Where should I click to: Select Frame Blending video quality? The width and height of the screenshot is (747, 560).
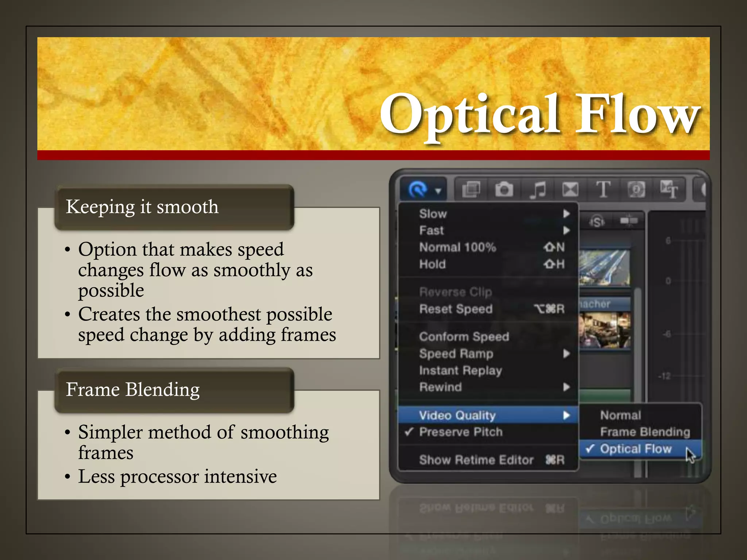pos(640,432)
